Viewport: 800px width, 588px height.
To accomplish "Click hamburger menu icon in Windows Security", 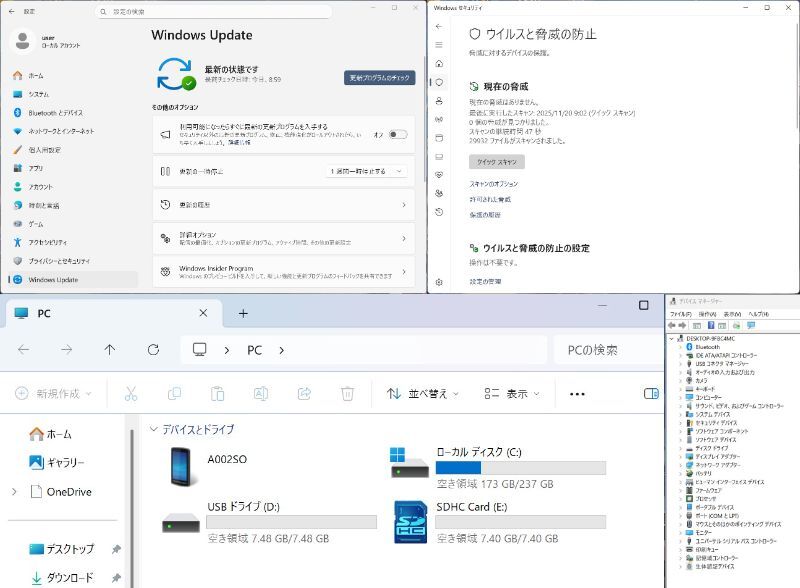I will [x=439, y=45].
